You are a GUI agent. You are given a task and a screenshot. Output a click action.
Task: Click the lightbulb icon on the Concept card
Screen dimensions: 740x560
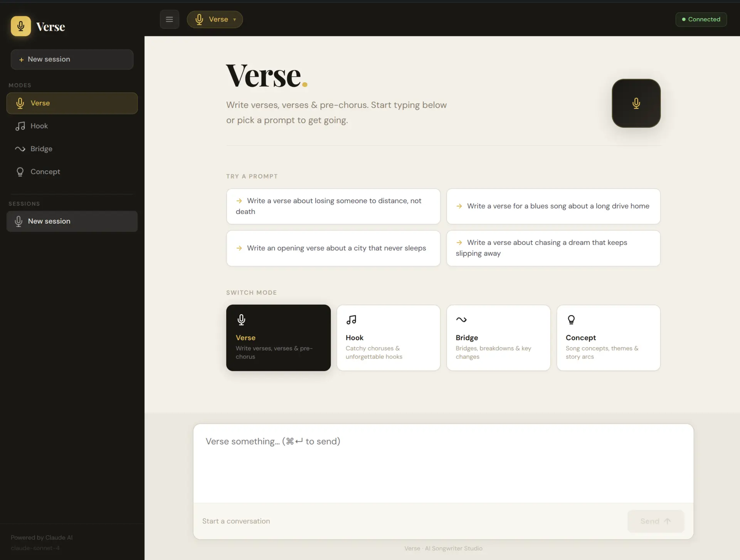point(571,319)
